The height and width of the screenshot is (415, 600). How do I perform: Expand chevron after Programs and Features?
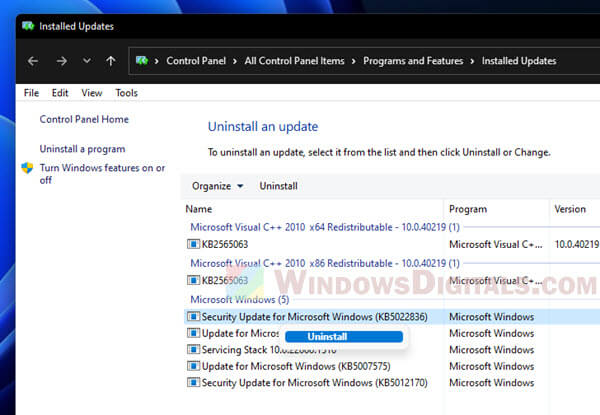(472, 61)
